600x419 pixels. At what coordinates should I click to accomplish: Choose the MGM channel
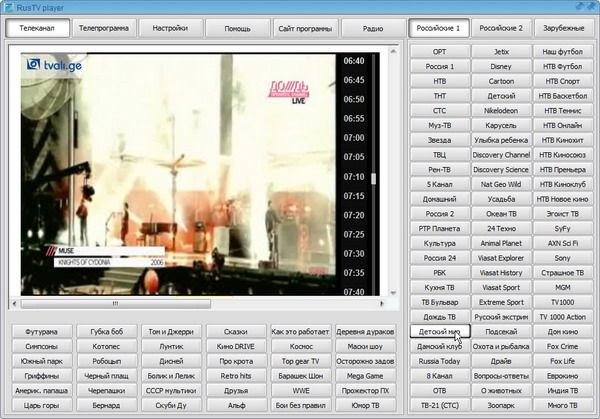coord(563,287)
